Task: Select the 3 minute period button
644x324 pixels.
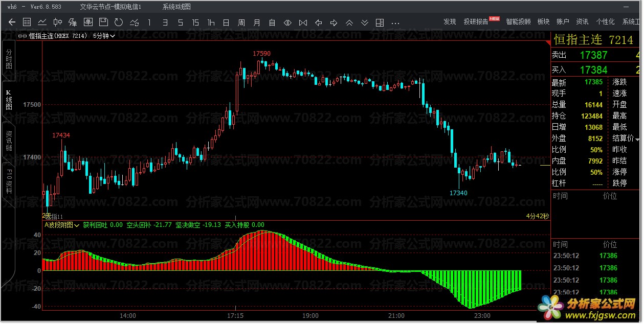Action: (165, 22)
